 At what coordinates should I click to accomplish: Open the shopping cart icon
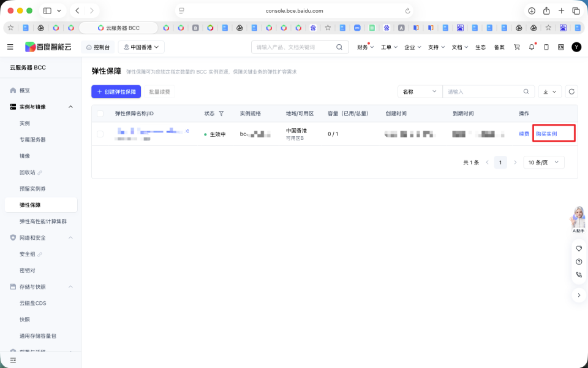[517, 47]
